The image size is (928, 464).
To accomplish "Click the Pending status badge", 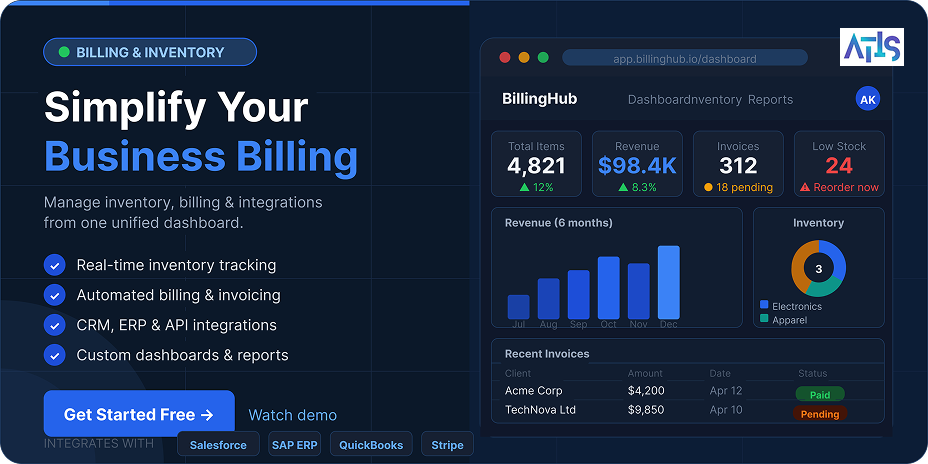I will coord(820,414).
